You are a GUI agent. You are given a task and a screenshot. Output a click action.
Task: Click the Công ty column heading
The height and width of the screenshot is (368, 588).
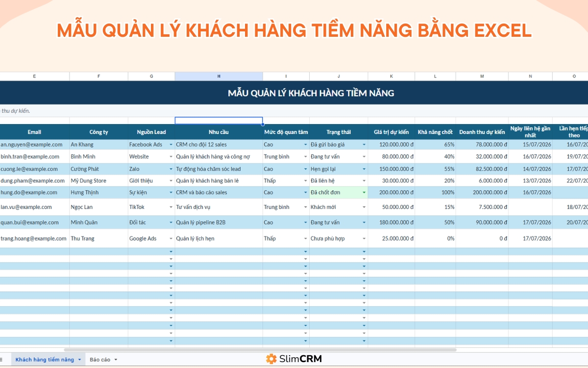(x=99, y=132)
